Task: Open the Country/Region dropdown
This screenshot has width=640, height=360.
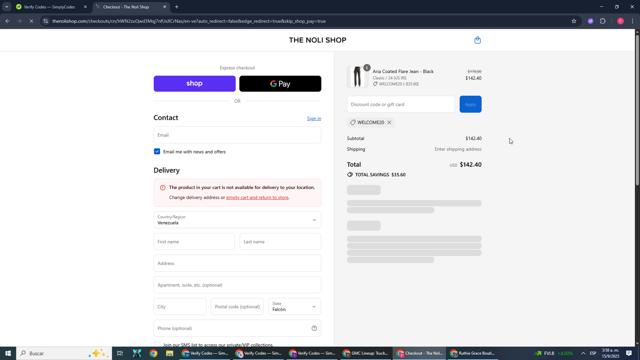Action: pos(237,220)
